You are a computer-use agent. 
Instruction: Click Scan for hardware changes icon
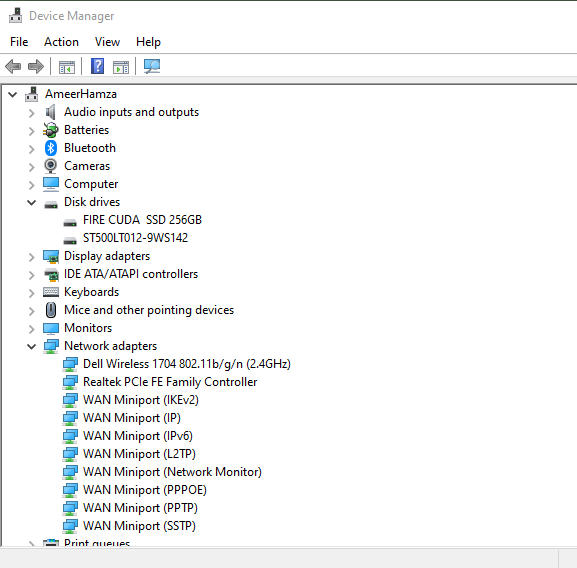[152, 67]
